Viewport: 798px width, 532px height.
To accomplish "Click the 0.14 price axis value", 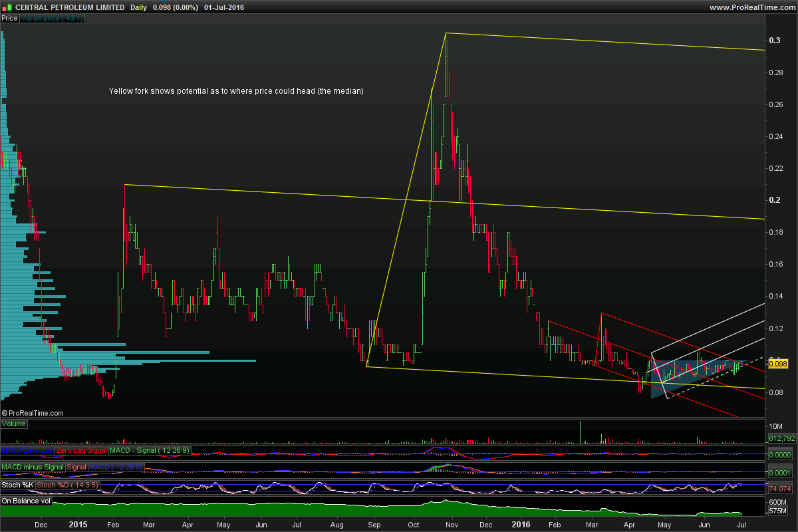I will pyautogui.click(x=777, y=296).
